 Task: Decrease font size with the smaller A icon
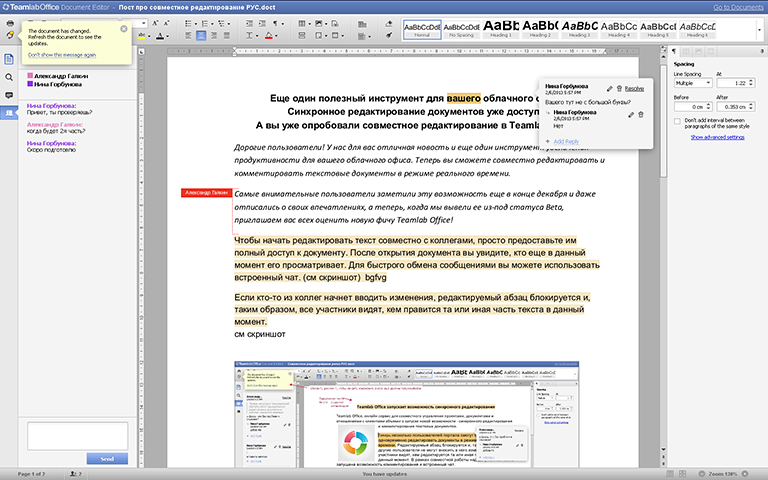(167, 23)
